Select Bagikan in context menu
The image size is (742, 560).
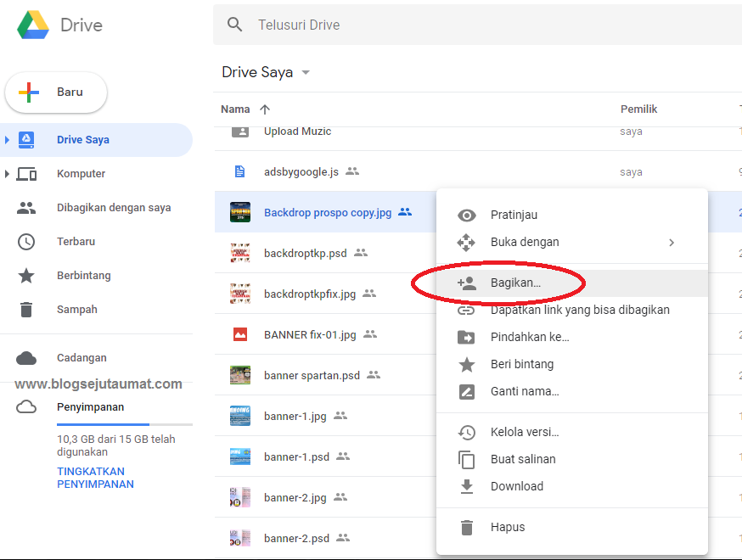pyautogui.click(x=514, y=283)
